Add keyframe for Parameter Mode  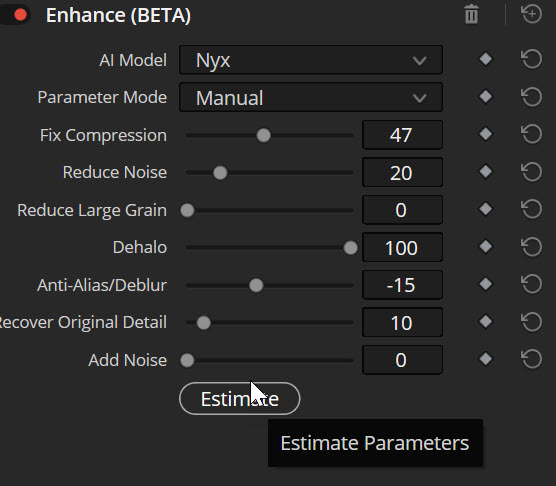(x=485, y=96)
